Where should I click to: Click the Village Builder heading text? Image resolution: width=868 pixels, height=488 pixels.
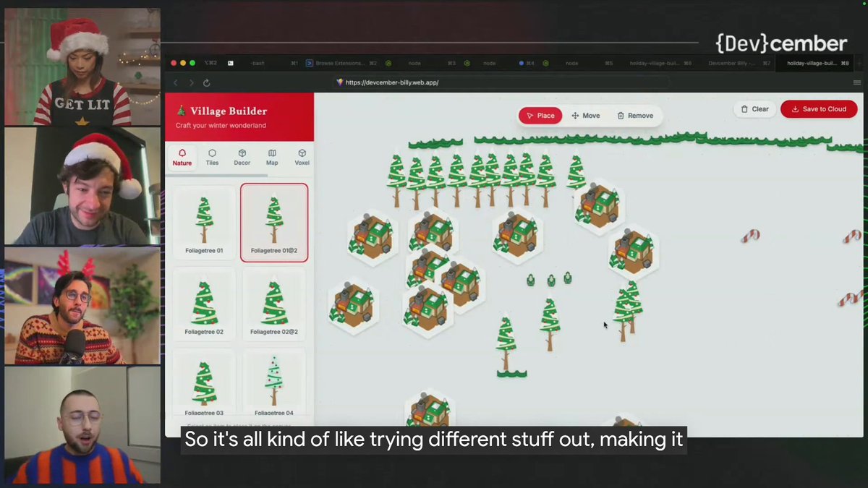point(229,111)
